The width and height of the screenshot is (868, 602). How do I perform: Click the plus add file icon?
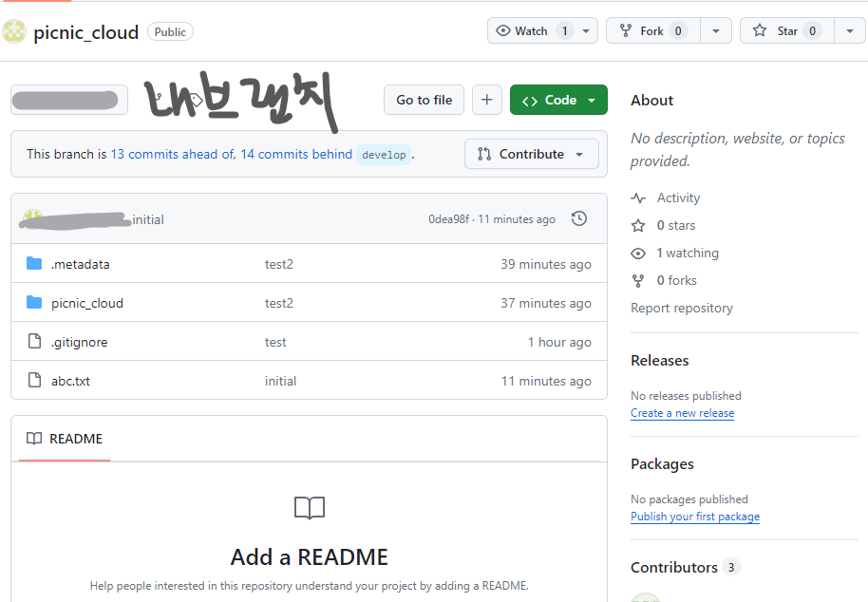click(487, 100)
